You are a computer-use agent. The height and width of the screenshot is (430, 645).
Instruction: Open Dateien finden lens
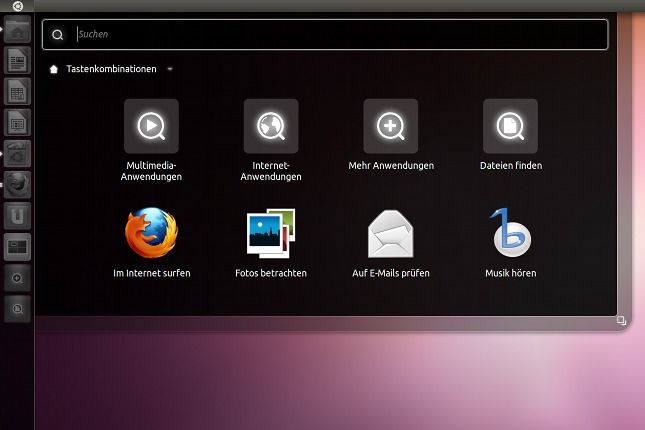[510, 126]
